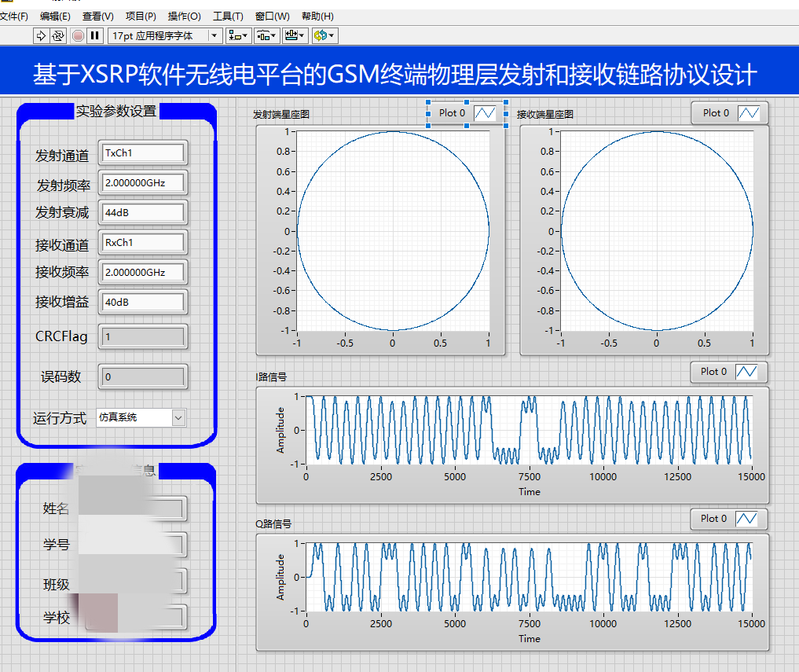Open the 操作(O) menu
799x672 pixels.
point(185,17)
